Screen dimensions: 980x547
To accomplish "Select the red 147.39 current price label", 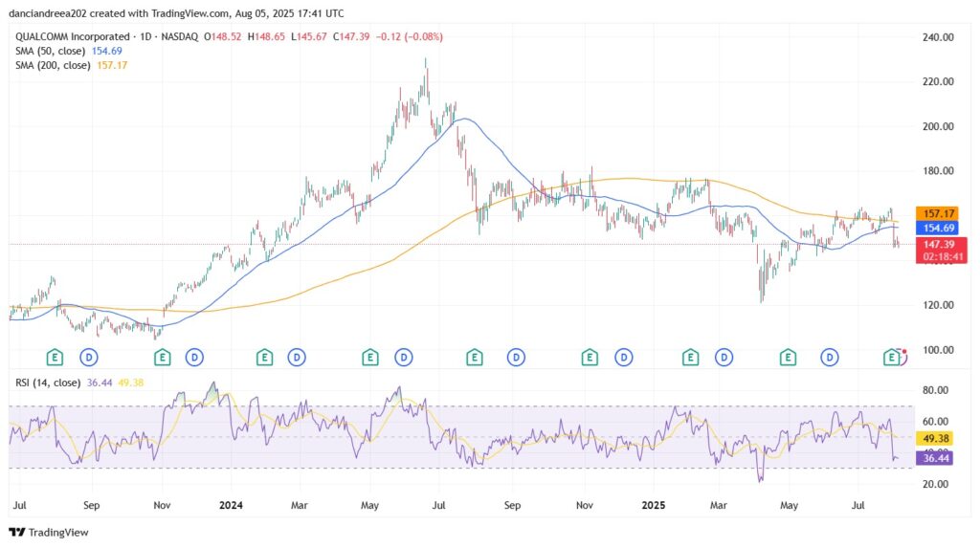I will (934, 245).
